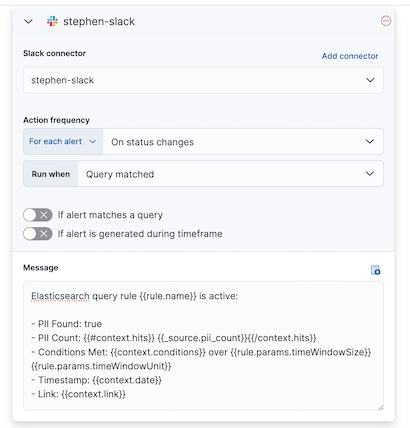Click inside the Message text area

(x=203, y=346)
